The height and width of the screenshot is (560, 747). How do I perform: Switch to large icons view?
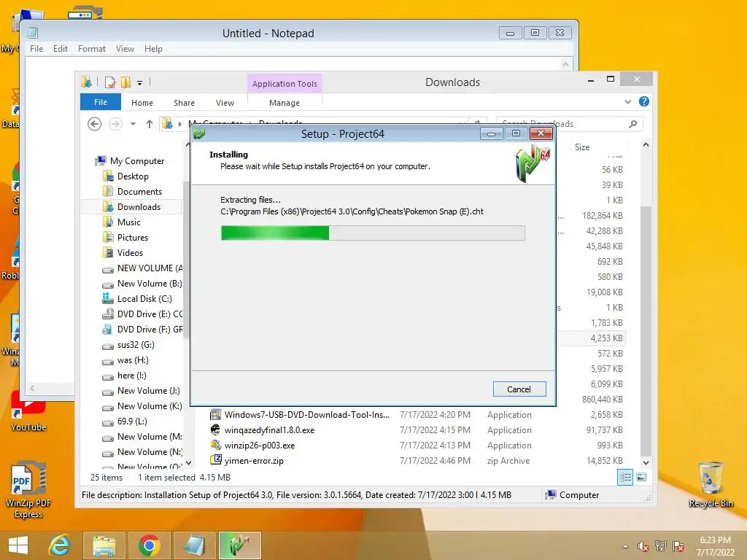coord(641,477)
